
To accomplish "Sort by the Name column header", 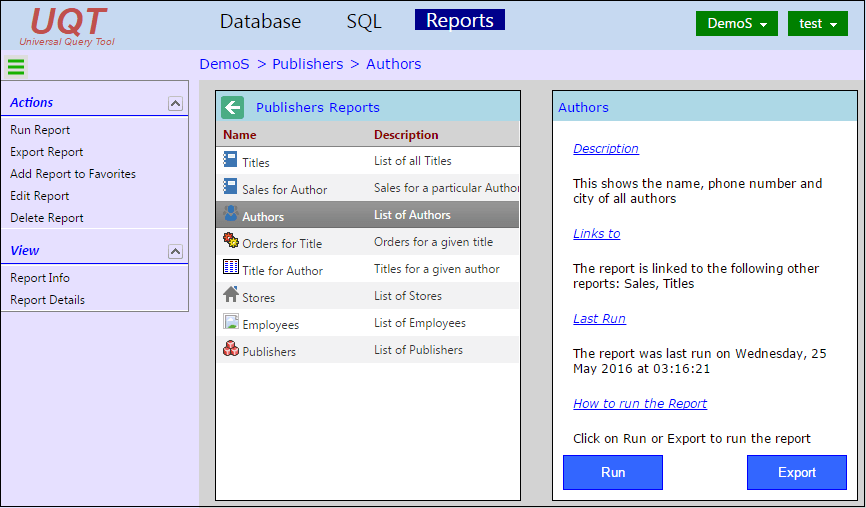I will point(240,135).
